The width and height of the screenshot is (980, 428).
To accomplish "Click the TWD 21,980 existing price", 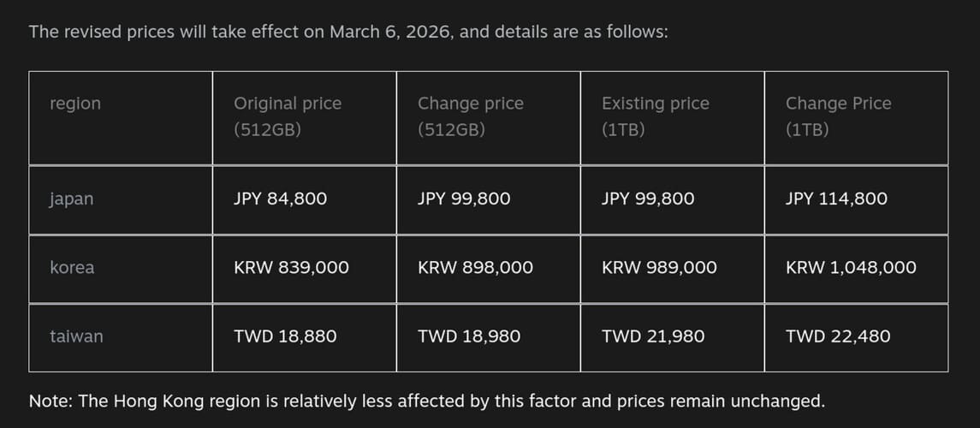I will click(654, 336).
